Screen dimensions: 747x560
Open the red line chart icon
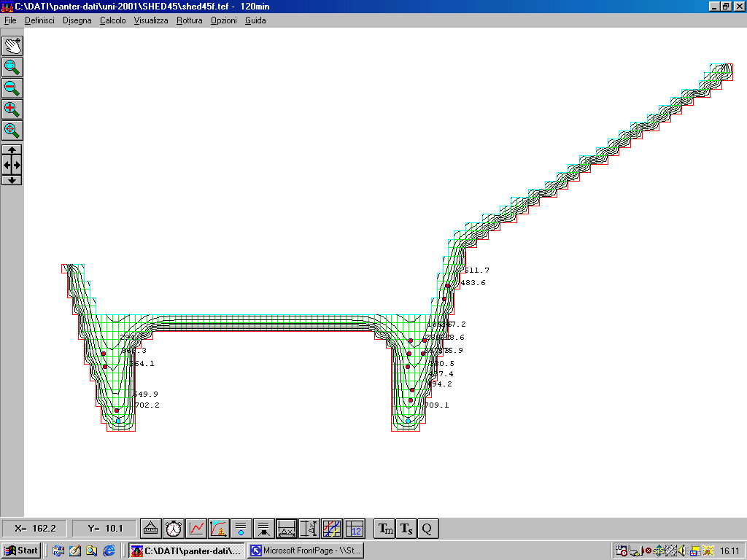click(x=196, y=529)
